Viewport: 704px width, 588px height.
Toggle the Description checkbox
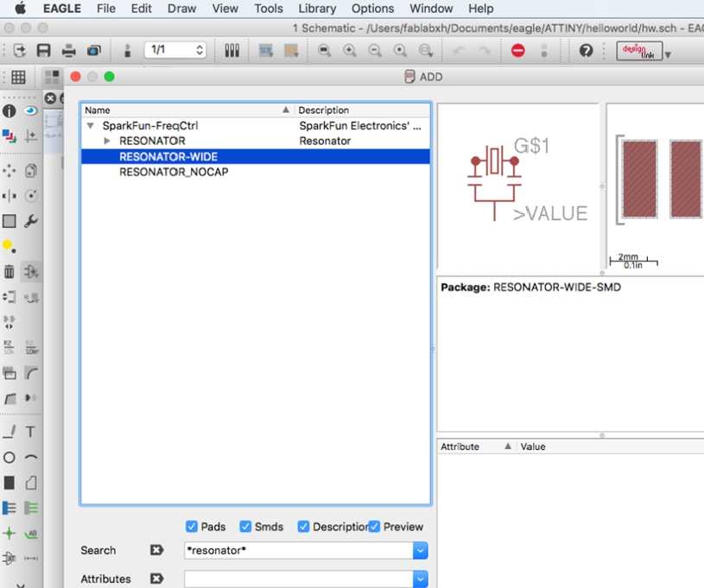[x=303, y=527]
